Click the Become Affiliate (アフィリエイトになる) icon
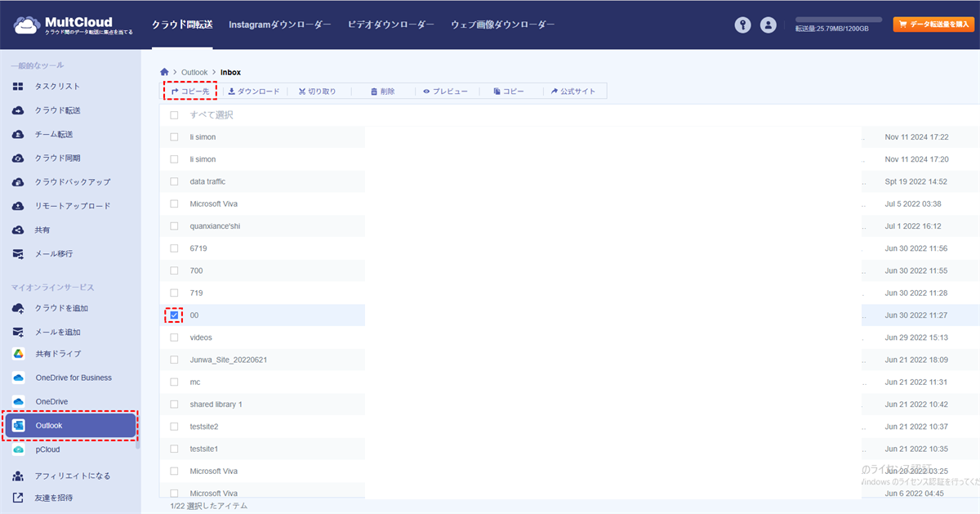The width and height of the screenshot is (980, 514). (18, 476)
